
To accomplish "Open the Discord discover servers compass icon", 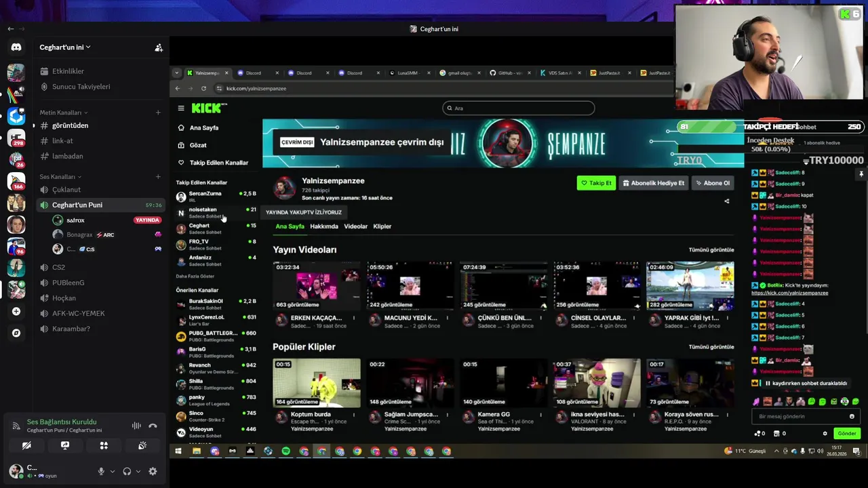I will click(x=16, y=333).
